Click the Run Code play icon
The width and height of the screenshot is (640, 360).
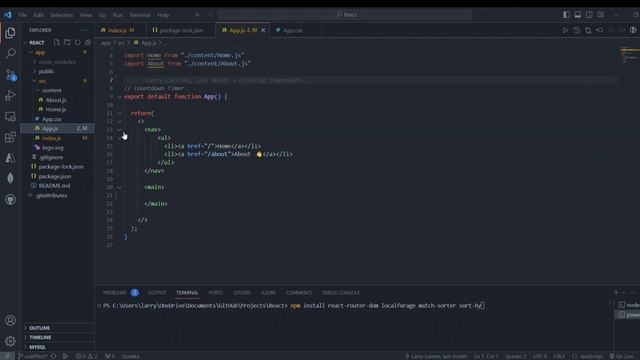[x=565, y=30]
